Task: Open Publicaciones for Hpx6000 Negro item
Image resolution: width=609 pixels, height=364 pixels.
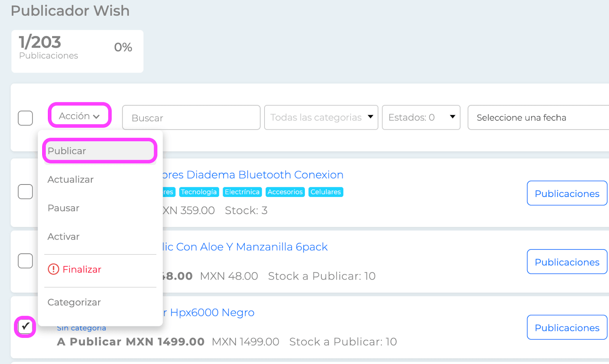Action: 567,327
